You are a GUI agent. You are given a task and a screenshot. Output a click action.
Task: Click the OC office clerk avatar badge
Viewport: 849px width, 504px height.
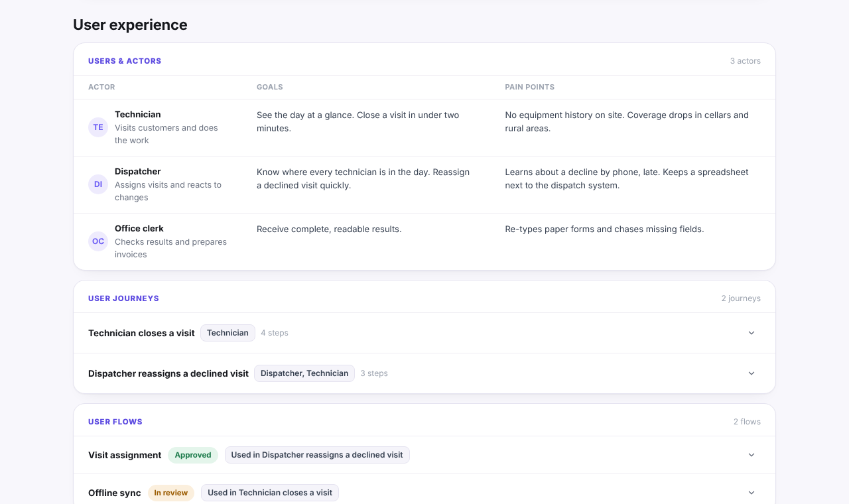(x=98, y=241)
